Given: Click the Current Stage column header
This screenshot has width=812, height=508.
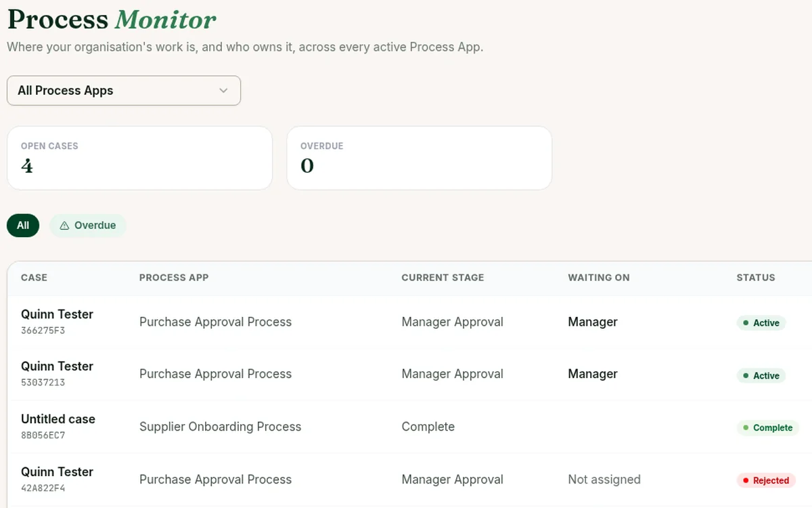Looking at the screenshot, I should click(x=443, y=278).
